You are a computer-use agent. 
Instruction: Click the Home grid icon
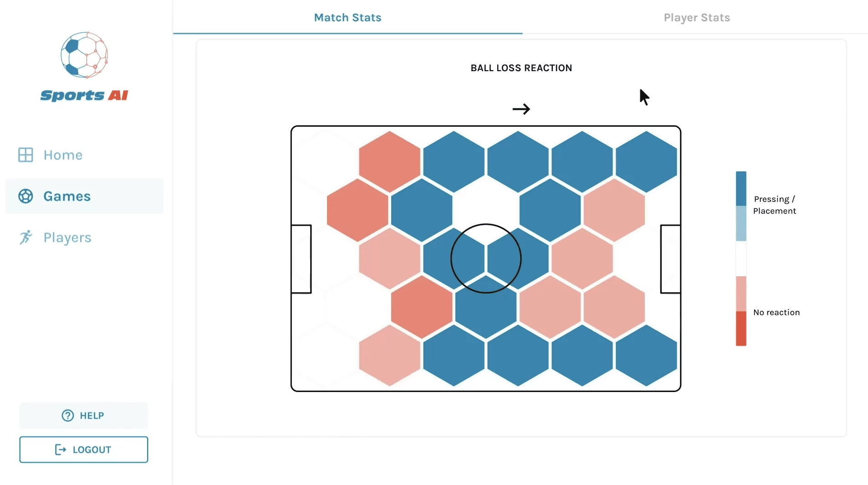[26, 155]
